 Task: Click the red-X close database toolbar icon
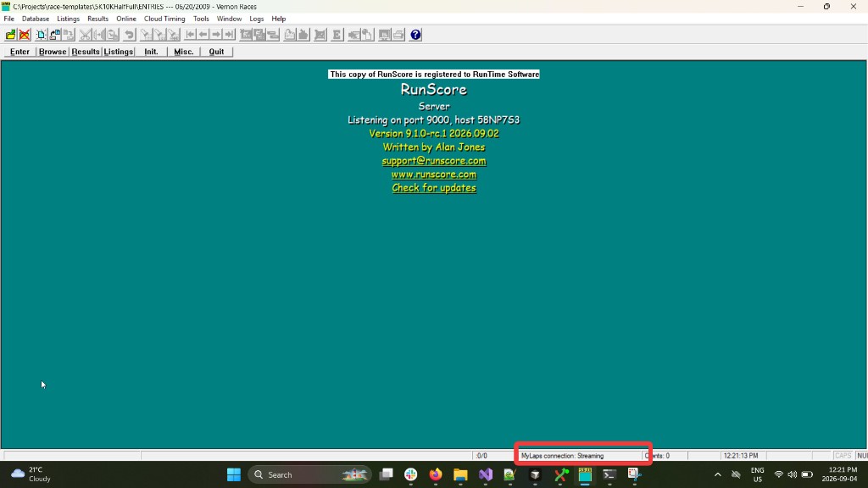[25, 35]
